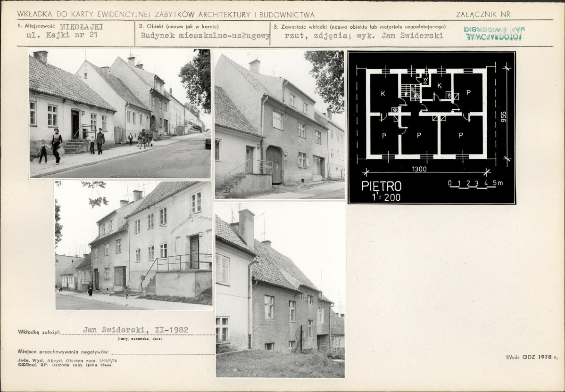Click the MIKOŁAJKI locality field
The width and height of the screenshot is (565, 392).
coord(82,27)
